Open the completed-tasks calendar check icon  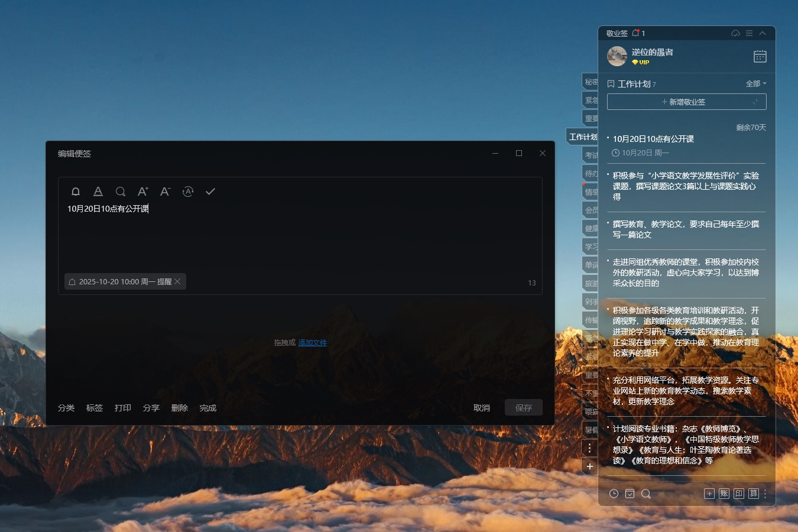pyautogui.click(x=630, y=494)
